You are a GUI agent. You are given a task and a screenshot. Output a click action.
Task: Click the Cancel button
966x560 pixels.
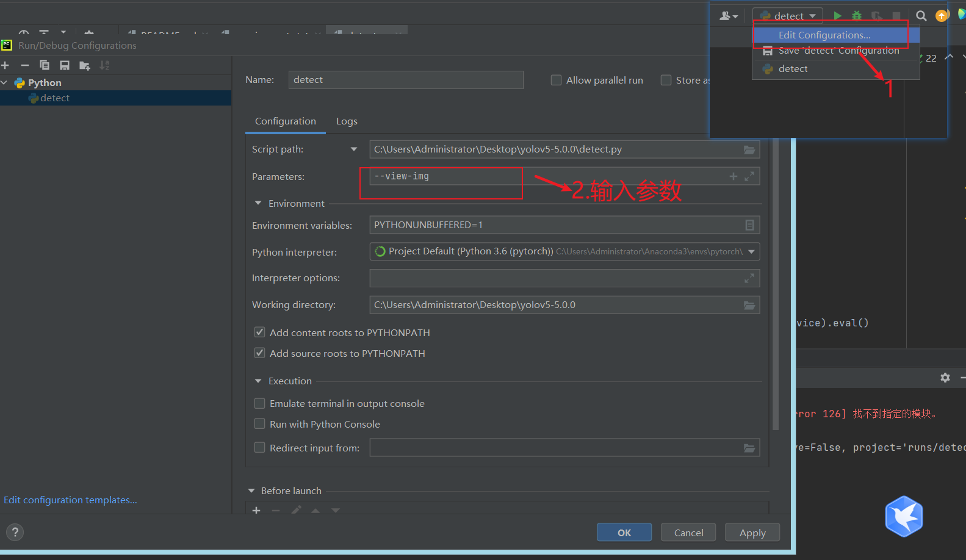688,533
